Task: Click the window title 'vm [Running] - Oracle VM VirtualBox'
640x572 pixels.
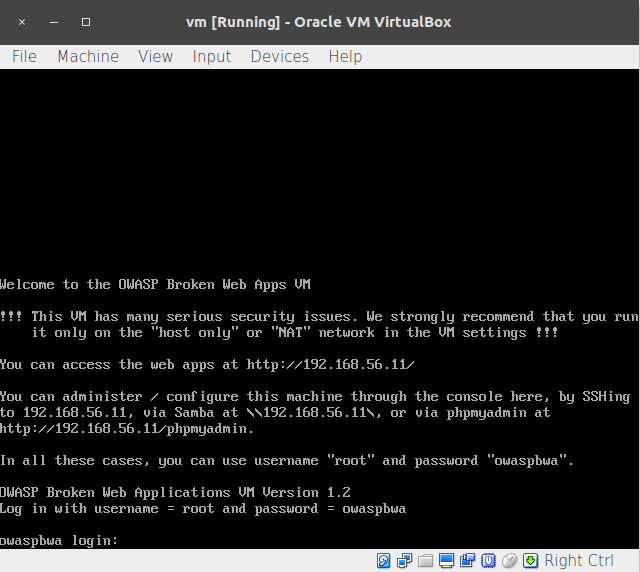Action: [318, 22]
